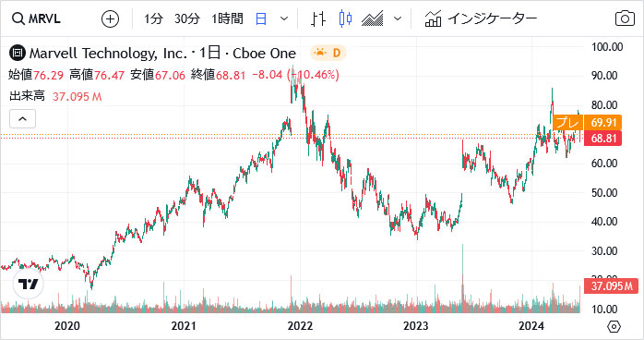Image resolution: width=644 pixels, height=340 pixels.
Task: Click the 80.00 price axis label
Action: [x=604, y=105]
